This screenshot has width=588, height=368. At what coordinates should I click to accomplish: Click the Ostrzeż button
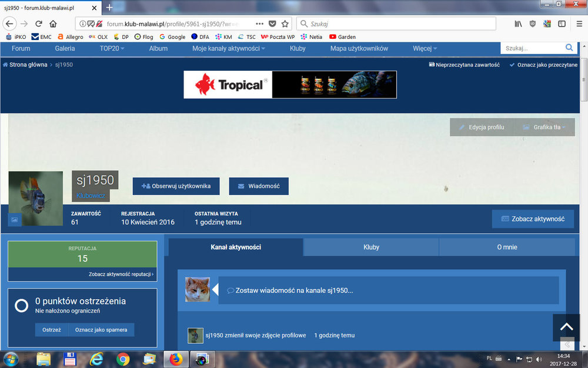click(x=52, y=330)
